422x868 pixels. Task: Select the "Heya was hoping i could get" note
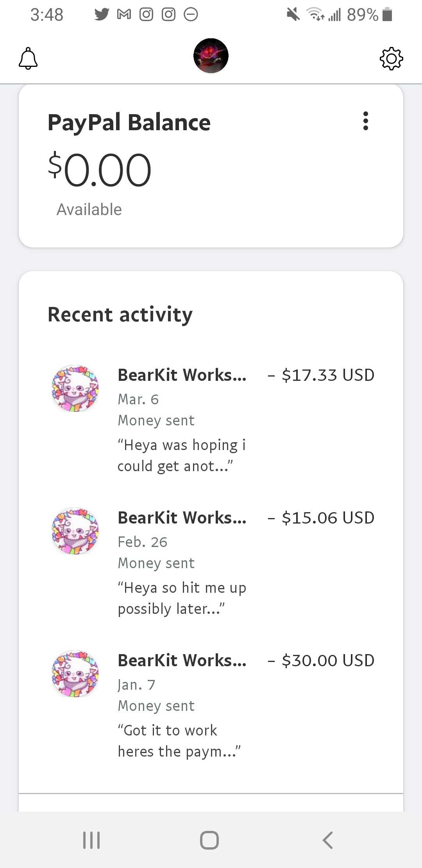click(182, 456)
